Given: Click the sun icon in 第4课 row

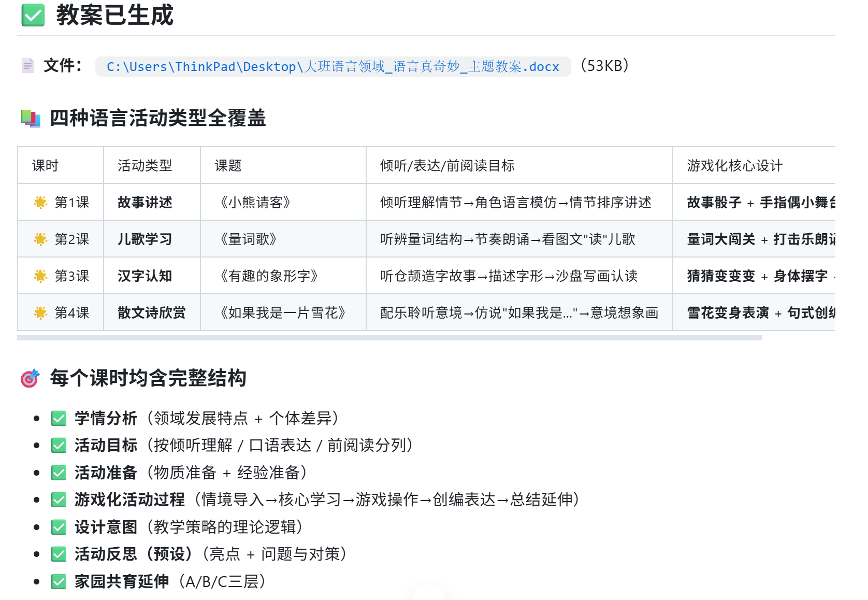Looking at the screenshot, I should point(40,312).
